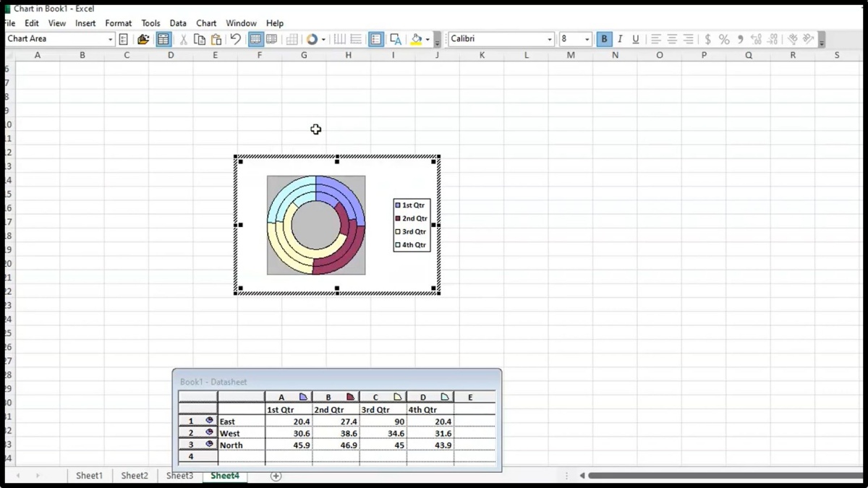Toggle bold formatting for chart text
Viewport: 868px width, 488px height.
(604, 39)
